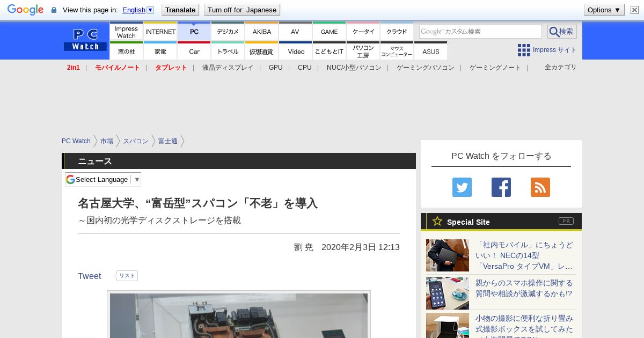Open the マウスコンピューター tab

point(397,51)
